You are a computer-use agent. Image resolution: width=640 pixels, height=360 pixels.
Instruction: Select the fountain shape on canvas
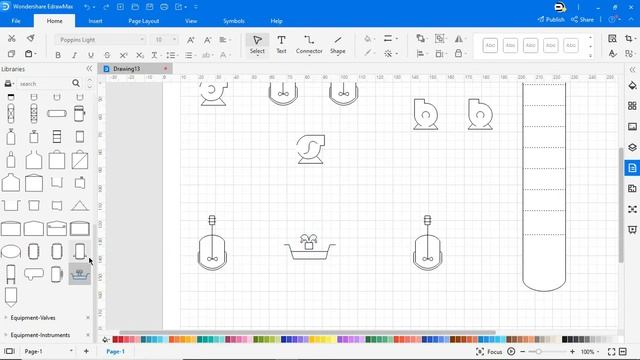pos(310,247)
